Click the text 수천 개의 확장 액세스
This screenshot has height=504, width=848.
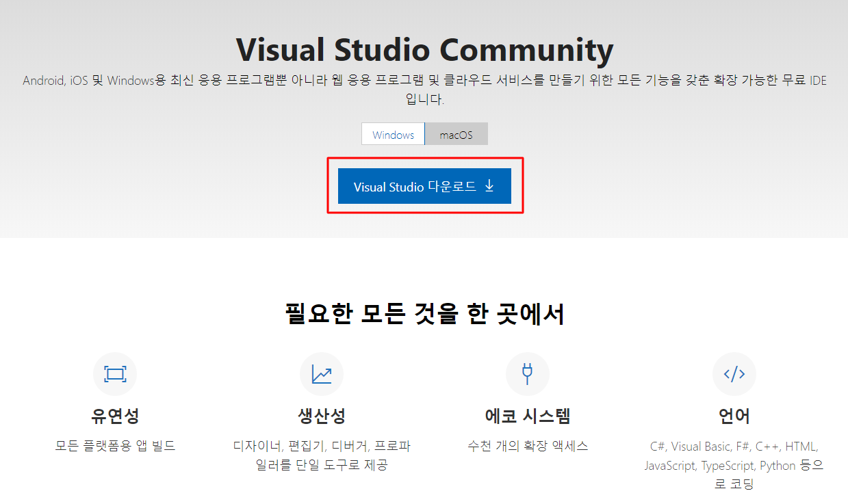(528, 446)
